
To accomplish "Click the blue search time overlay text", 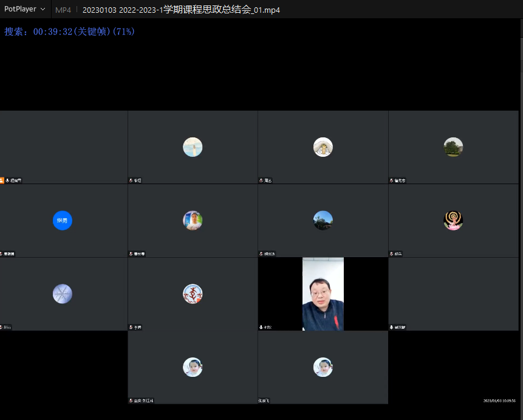I will pos(69,31).
